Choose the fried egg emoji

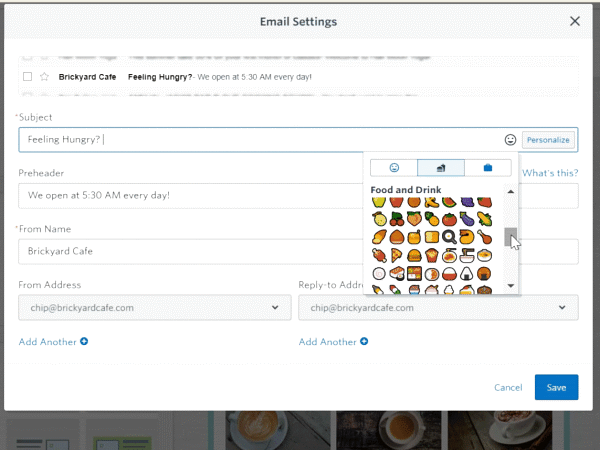pos(450,237)
